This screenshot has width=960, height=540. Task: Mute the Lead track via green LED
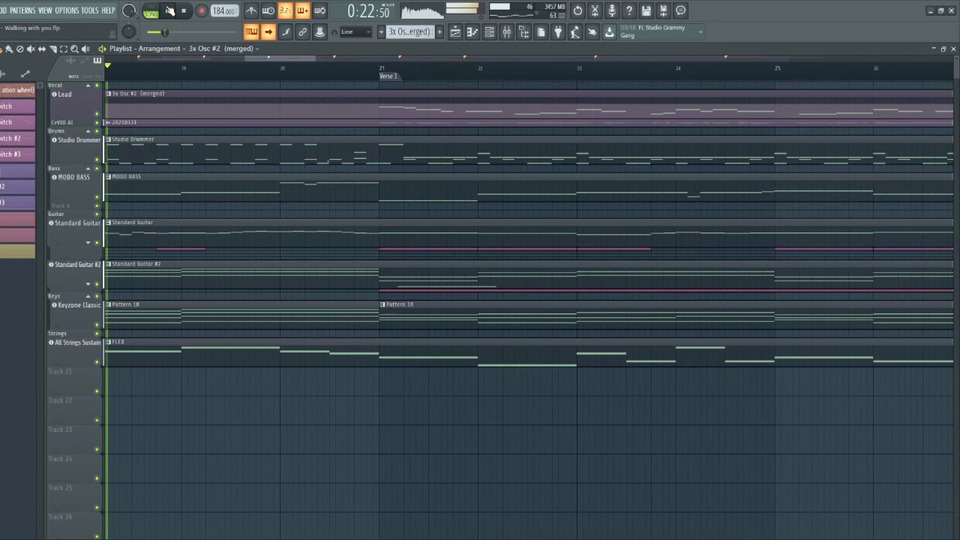(x=97, y=114)
